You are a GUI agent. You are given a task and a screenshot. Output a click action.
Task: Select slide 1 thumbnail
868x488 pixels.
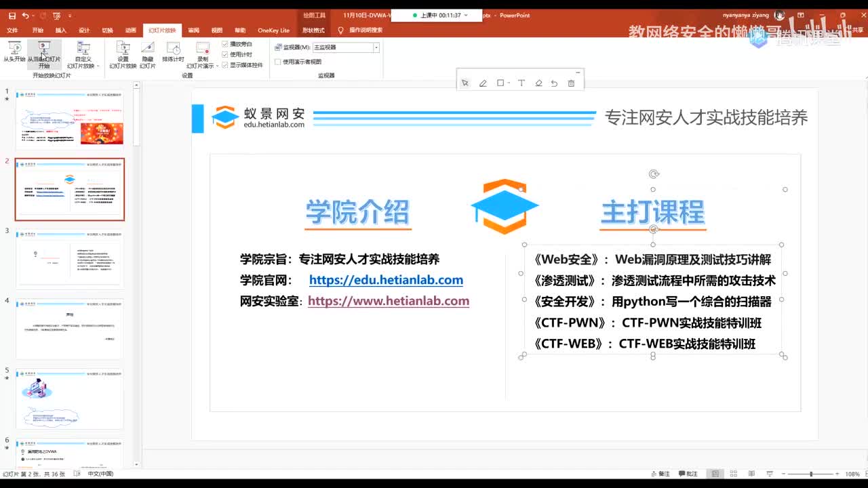pos(70,119)
